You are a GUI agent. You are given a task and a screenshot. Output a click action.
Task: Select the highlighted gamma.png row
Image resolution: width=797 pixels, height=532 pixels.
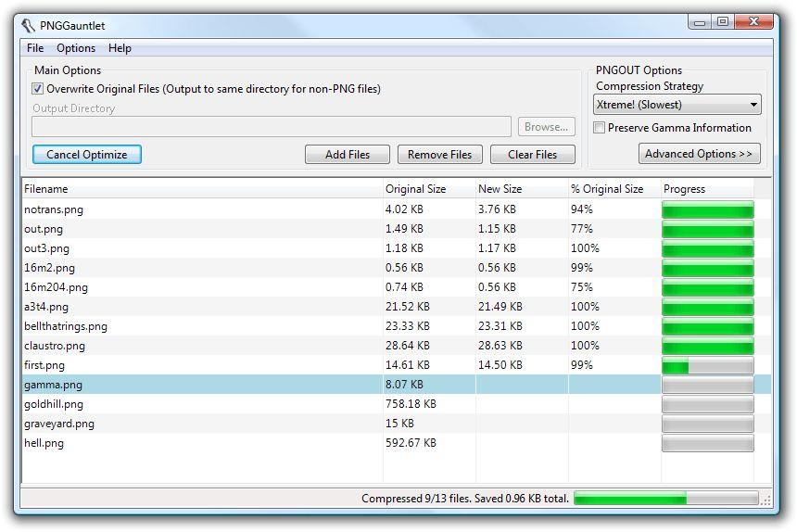(397, 385)
